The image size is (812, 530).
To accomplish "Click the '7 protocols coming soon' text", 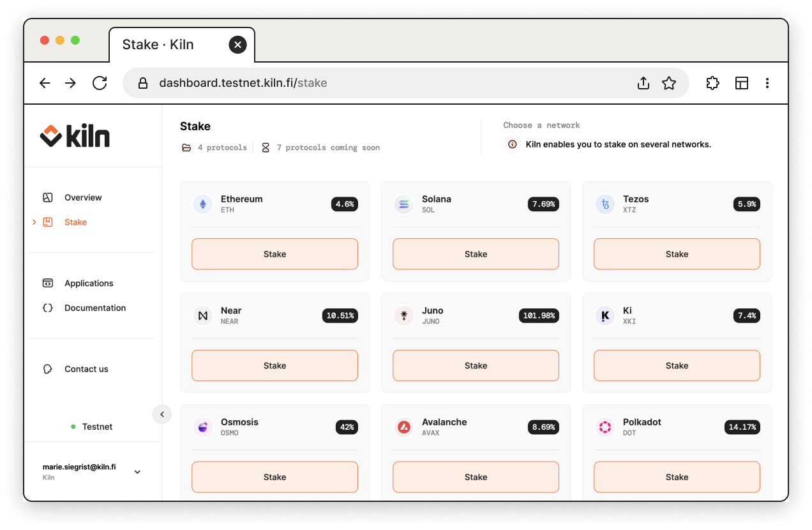I will (328, 148).
